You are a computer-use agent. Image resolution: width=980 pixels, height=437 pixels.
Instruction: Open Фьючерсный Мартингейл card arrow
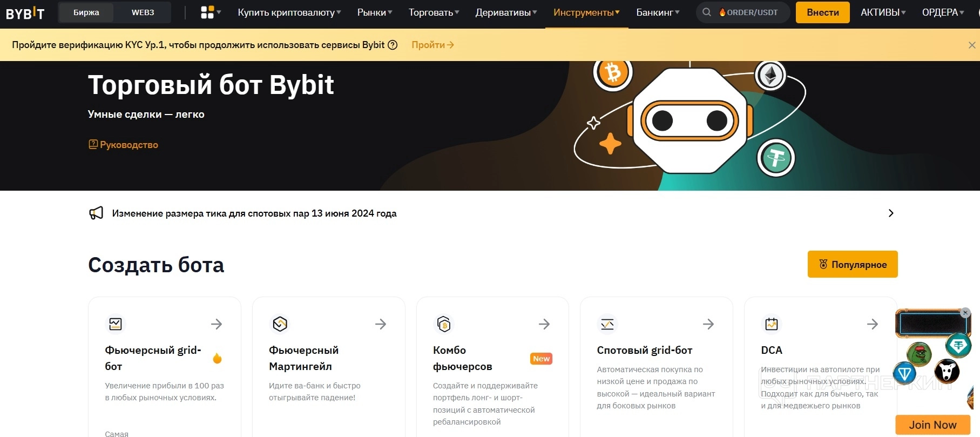(x=381, y=324)
